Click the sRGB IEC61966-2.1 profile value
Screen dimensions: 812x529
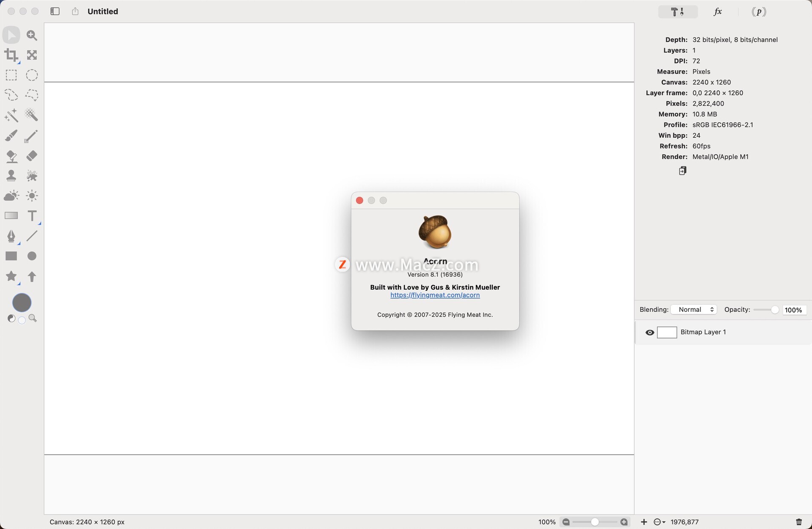click(722, 125)
